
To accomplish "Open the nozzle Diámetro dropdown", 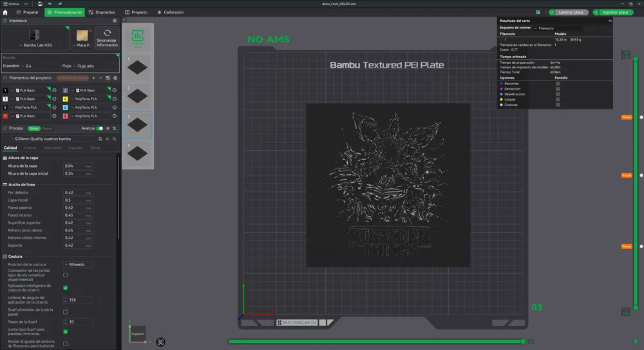I will click(40, 66).
